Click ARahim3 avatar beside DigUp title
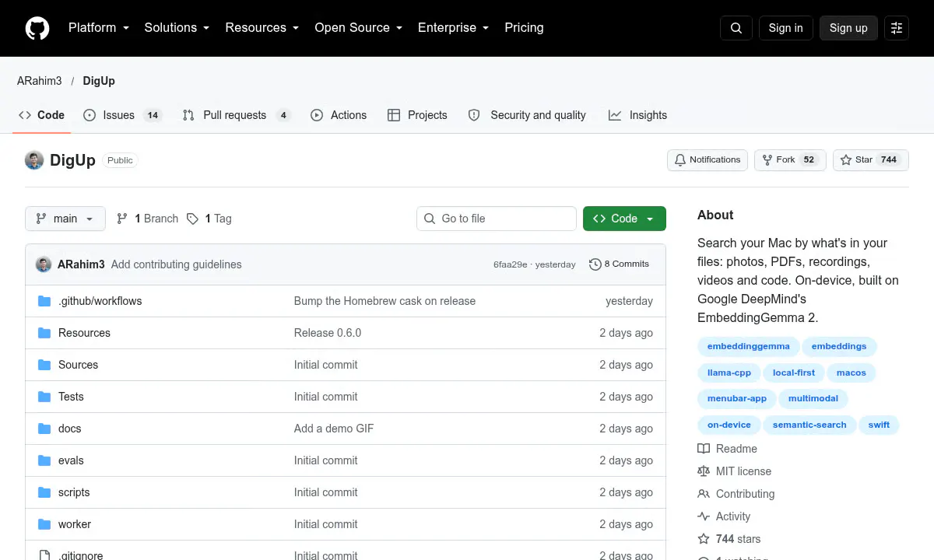The height and width of the screenshot is (560, 934). pyautogui.click(x=34, y=160)
